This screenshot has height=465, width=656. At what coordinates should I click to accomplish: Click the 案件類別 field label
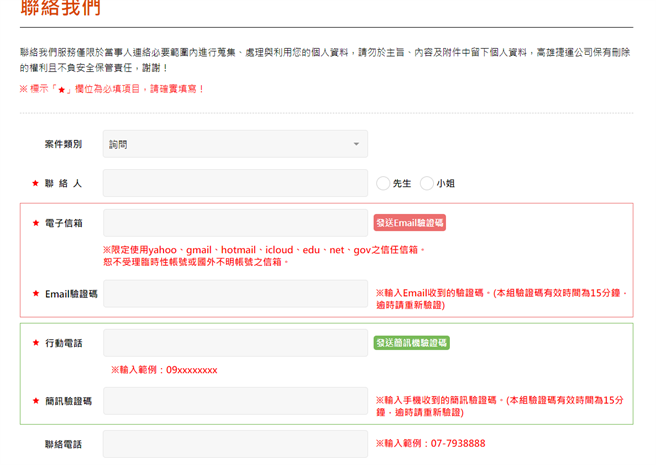click(64, 144)
